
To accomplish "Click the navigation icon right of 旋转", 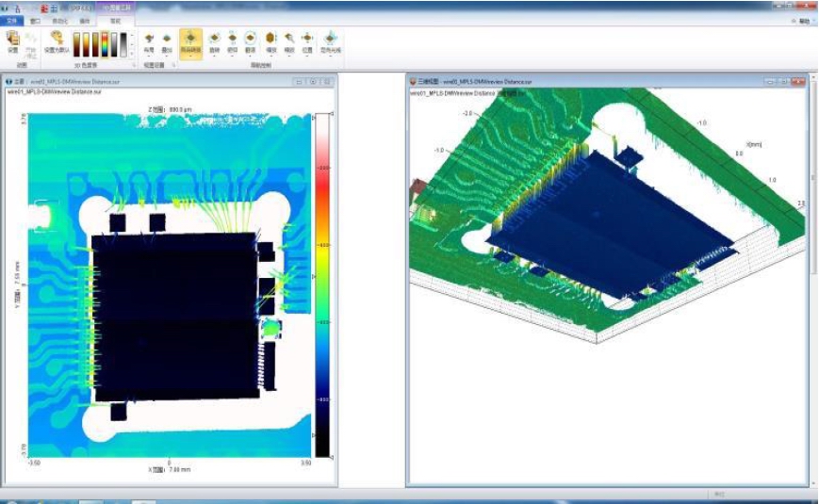I will coord(233,42).
